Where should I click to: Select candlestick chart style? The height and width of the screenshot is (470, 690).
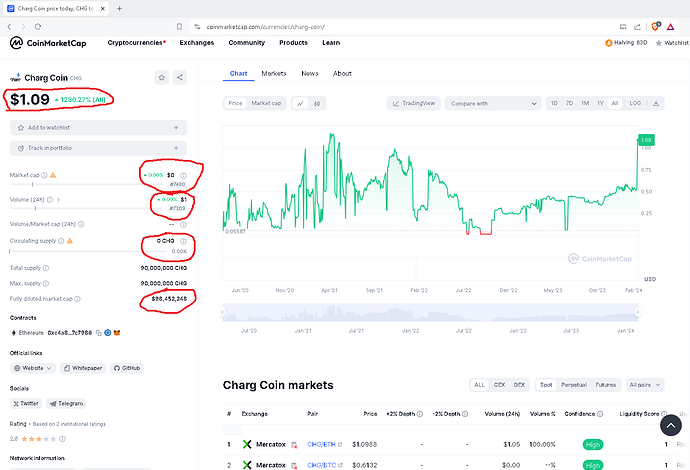click(x=317, y=103)
